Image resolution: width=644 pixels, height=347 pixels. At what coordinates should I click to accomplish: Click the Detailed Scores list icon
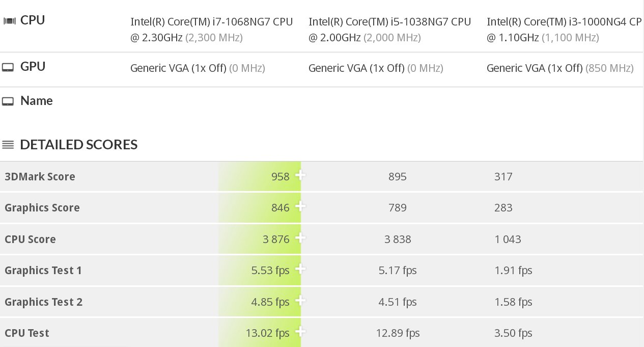8,145
